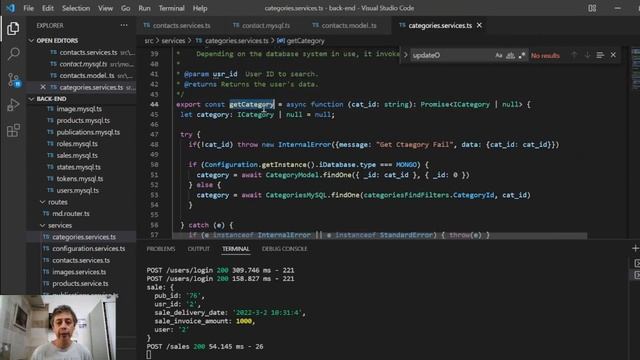This screenshot has height=360, width=640.
Task: Select the Terminal panel tab
Action: coord(236,249)
